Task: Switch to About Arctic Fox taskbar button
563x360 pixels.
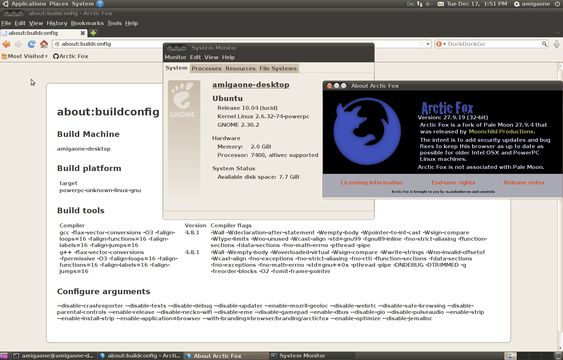Action: tap(225, 356)
